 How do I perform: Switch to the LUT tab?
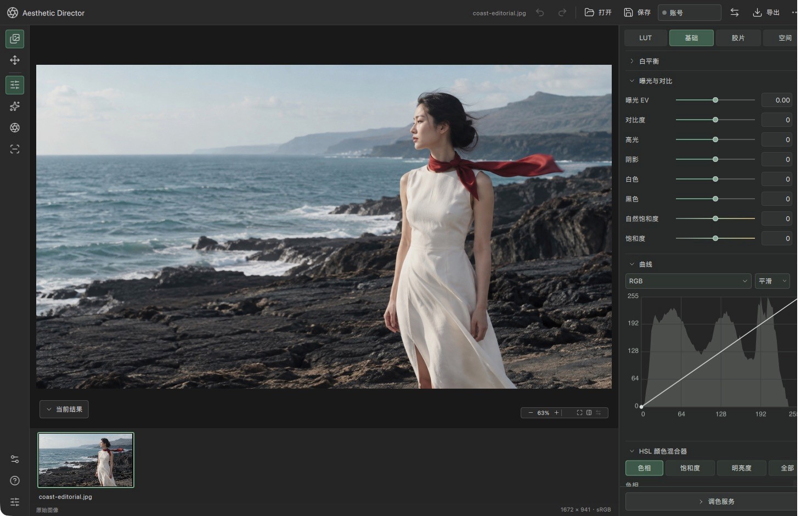[645, 38]
